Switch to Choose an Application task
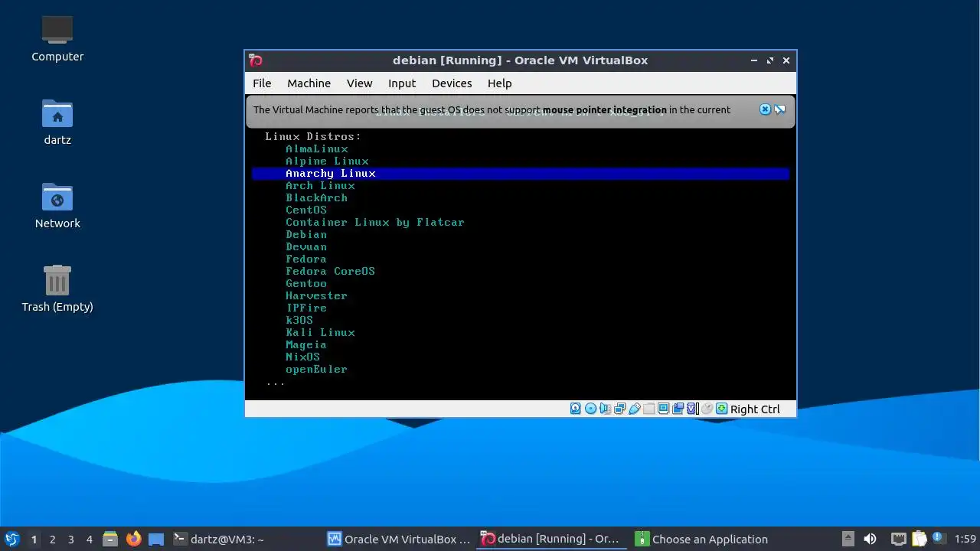Screen dimensions: 980x551 coord(702,539)
